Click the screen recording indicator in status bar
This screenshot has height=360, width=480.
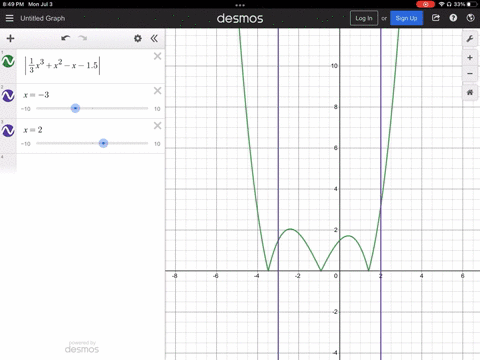click(x=425, y=4)
